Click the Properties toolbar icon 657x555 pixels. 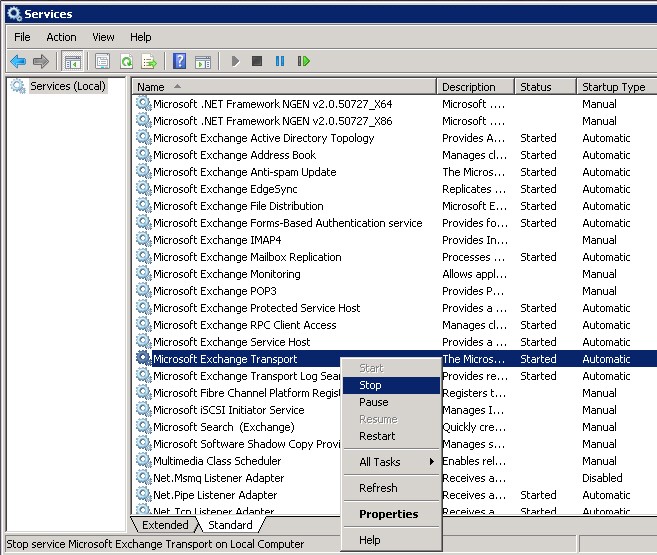pyautogui.click(x=102, y=61)
